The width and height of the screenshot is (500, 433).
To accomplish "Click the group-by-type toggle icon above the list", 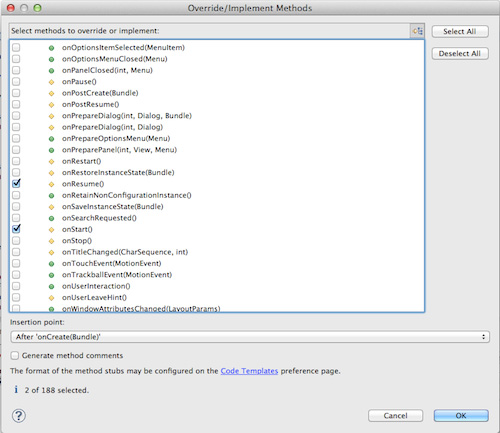I will [417, 31].
